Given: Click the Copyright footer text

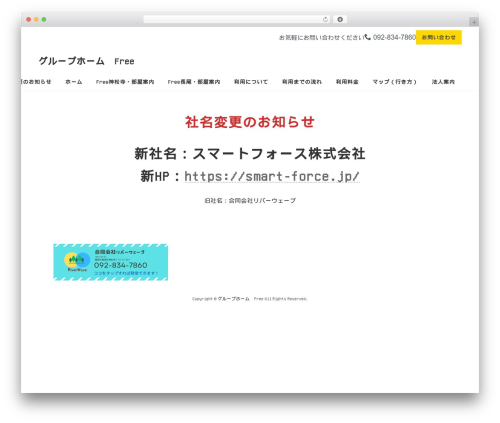Looking at the screenshot, I should tap(249, 299).
